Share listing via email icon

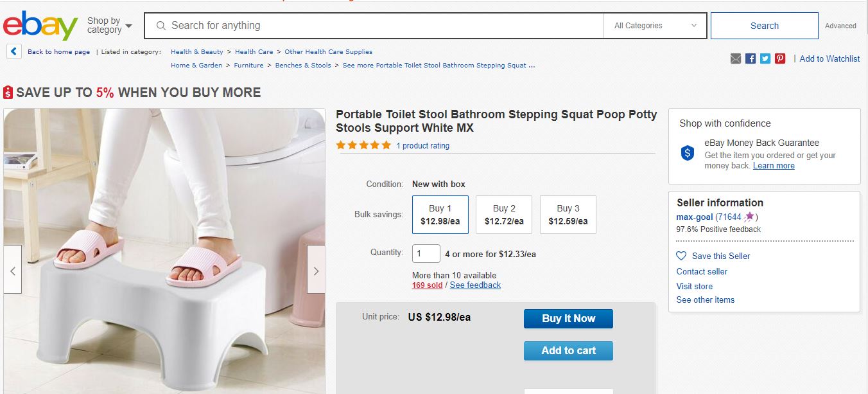click(x=736, y=58)
